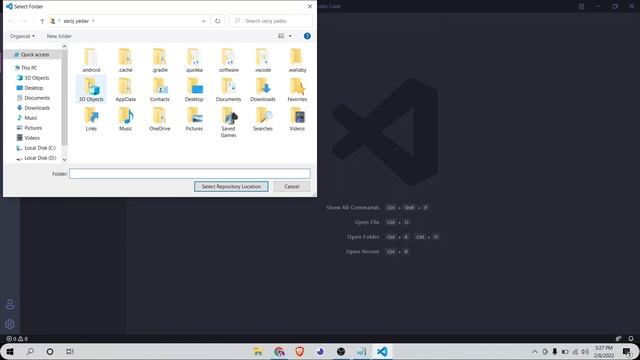Select Local Disk (C:) in navigation pane
Screen dimensions: 640x360
coord(36,148)
